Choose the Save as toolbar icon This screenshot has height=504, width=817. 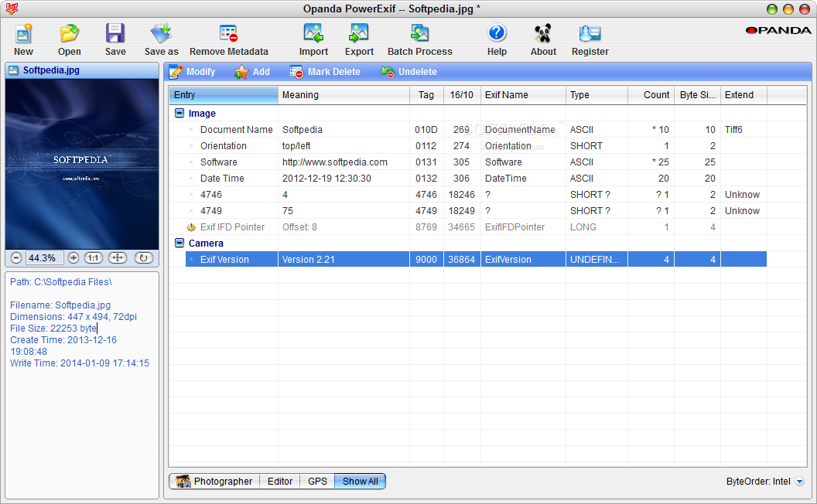[161, 33]
